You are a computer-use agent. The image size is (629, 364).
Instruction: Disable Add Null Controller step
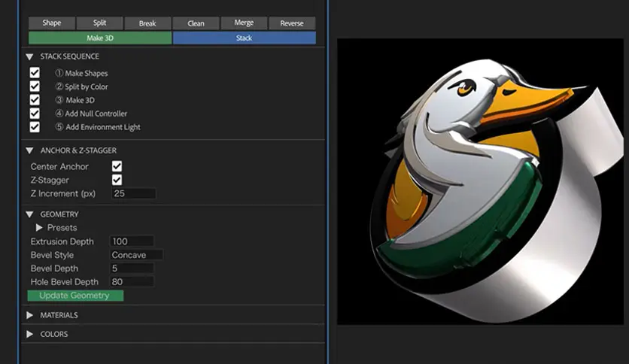click(35, 113)
